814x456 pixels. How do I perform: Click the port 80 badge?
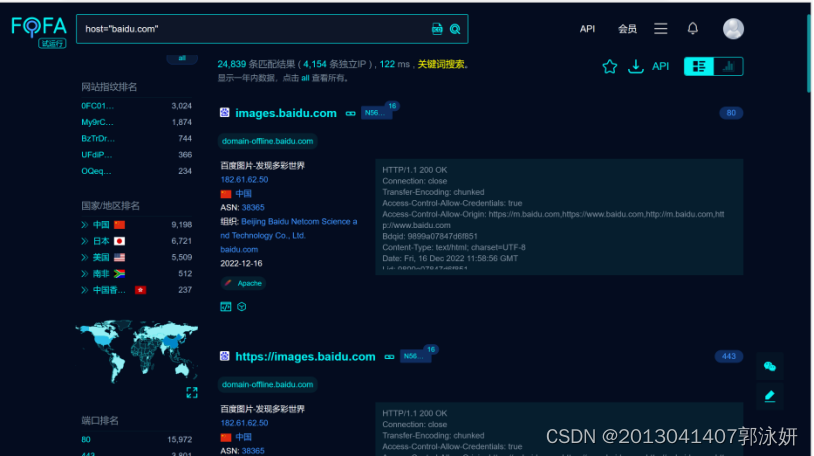pyautogui.click(x=731, y=113)
